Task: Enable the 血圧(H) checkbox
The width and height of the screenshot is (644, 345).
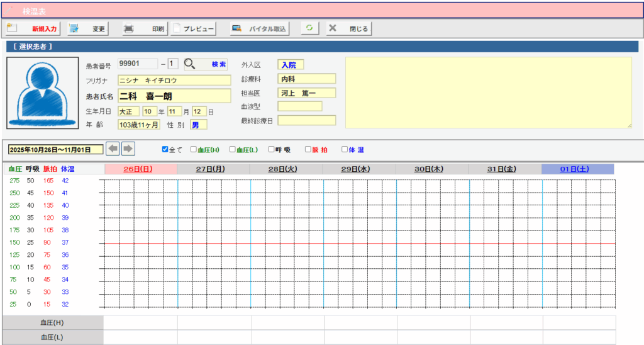Action: pyautogui.click(x=194, y=150)
